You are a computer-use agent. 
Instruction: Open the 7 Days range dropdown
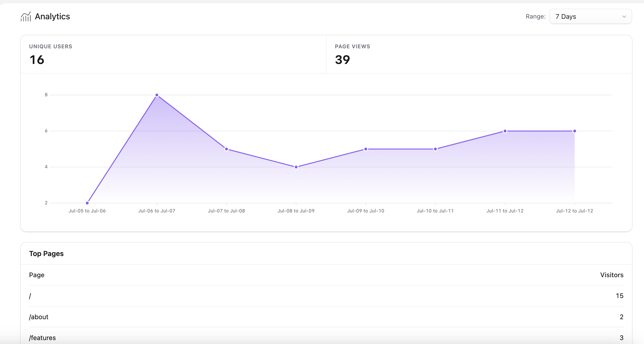point(590,16)
